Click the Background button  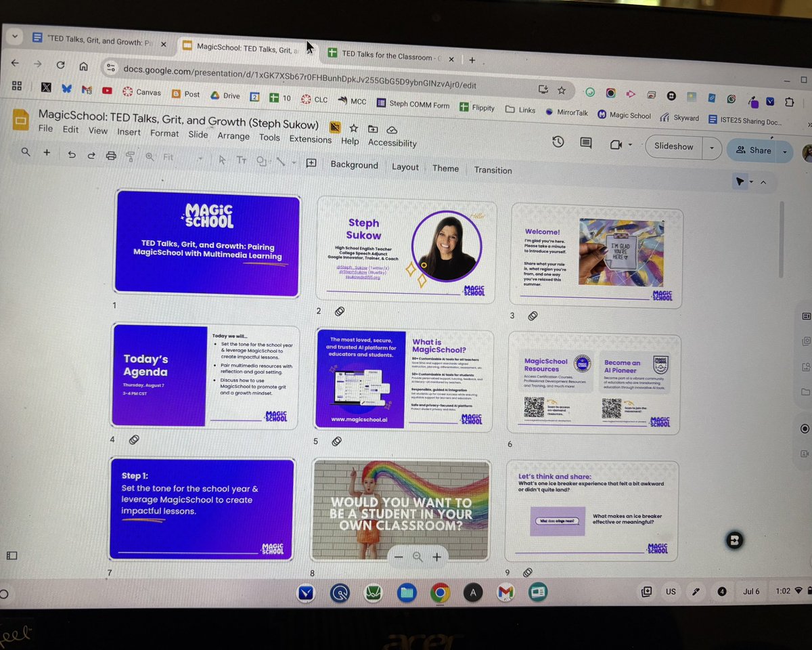tap(354, 165)
